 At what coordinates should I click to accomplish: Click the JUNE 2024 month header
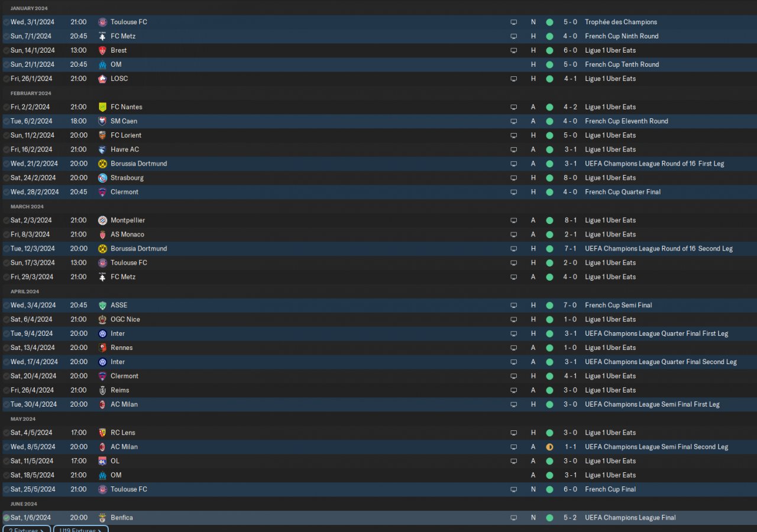pyautogui.click(x=24, y=504)
